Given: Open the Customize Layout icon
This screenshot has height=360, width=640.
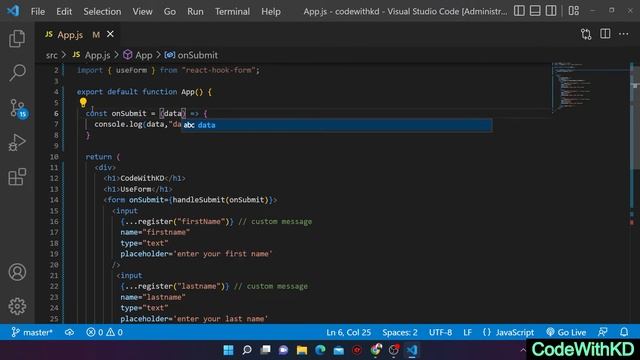Looking at the screenshot, I should point(573,11).
